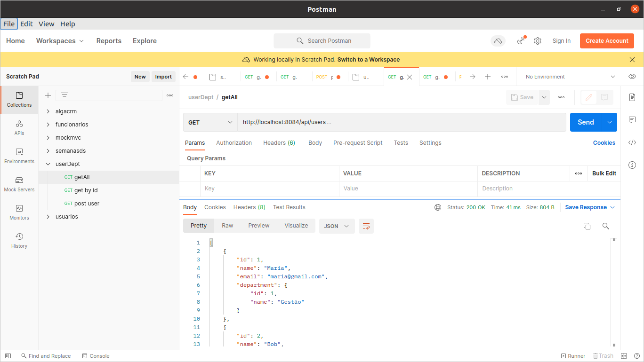644x362 pixels.
Task: Toggle sidebar visibility from the status bar
Action: tap(8, 356)
